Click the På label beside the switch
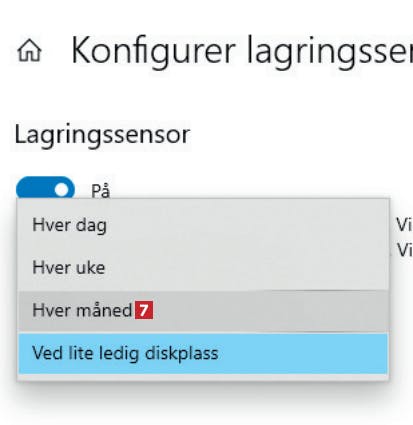 (x=101, y=191)
